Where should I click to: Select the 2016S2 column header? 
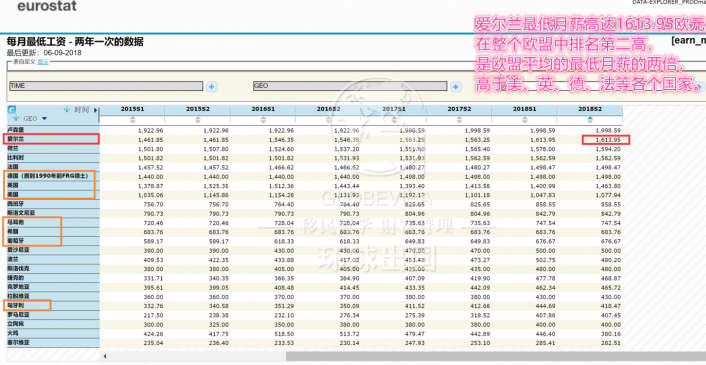point(328,110)
